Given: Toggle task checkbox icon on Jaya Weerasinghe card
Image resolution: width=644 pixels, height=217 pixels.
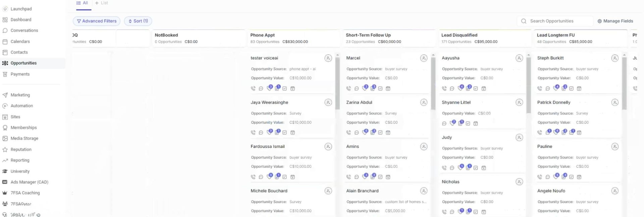Looking at the screenshot, I should click(284, 133).
